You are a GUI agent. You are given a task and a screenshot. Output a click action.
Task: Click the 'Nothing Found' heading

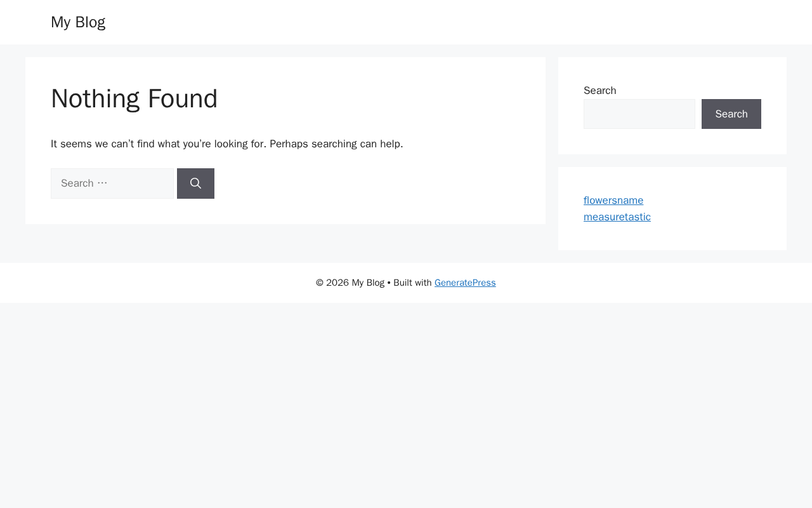tap(134, 98)
